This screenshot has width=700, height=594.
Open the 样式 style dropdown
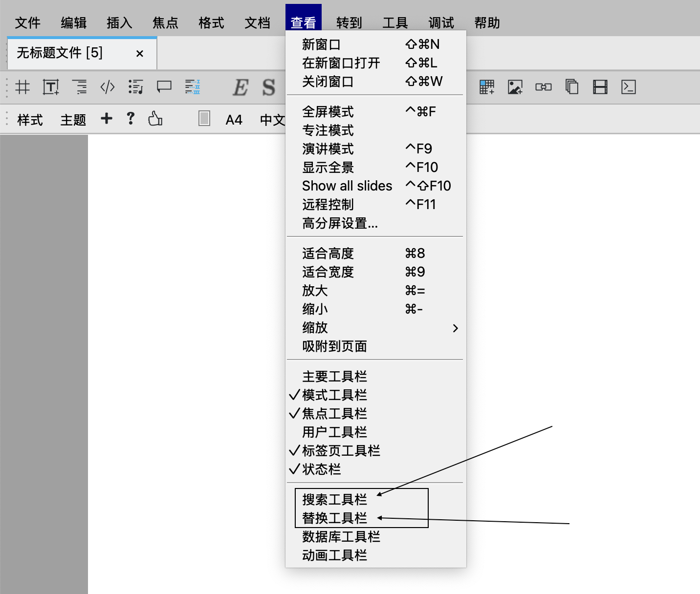click(x=30, y=120)
